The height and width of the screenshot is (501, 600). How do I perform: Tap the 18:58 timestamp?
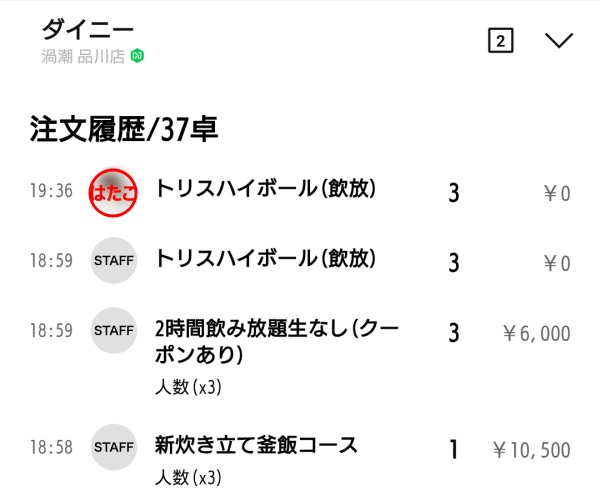pyautogui.click(x=50, y=447)
